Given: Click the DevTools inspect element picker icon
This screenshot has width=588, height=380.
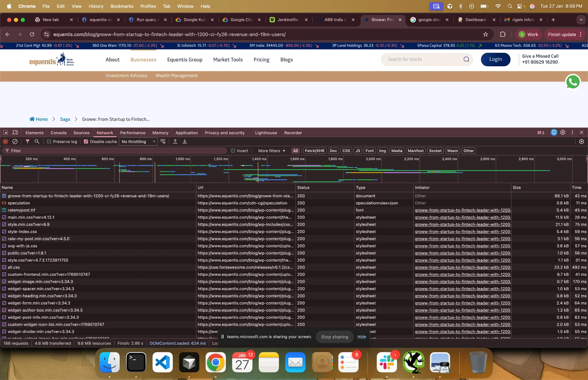Looking at the screenshot, I should pos(5,133).
